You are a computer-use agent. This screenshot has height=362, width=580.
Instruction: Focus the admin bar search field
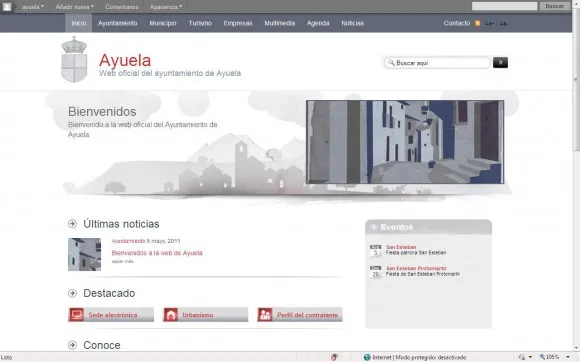504,6
